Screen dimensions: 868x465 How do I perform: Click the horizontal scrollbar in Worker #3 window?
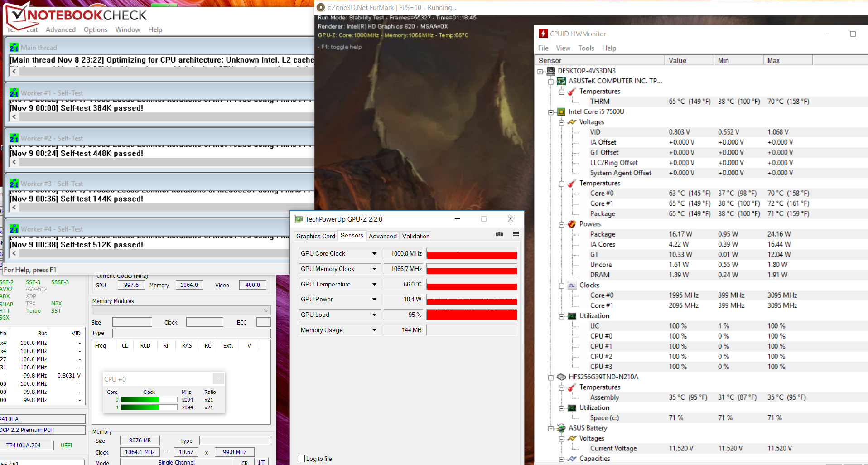[167, 208]
